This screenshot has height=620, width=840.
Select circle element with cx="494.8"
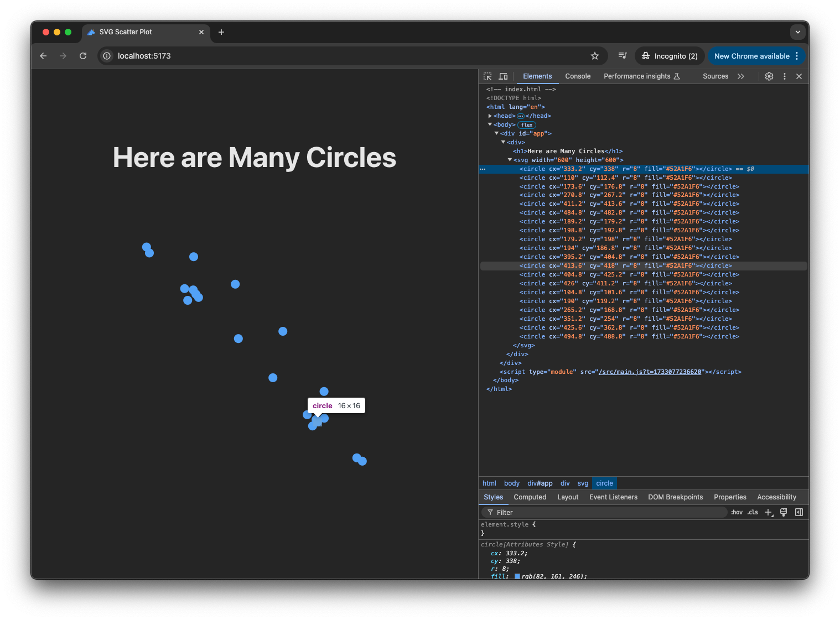[x=629, y=337]
